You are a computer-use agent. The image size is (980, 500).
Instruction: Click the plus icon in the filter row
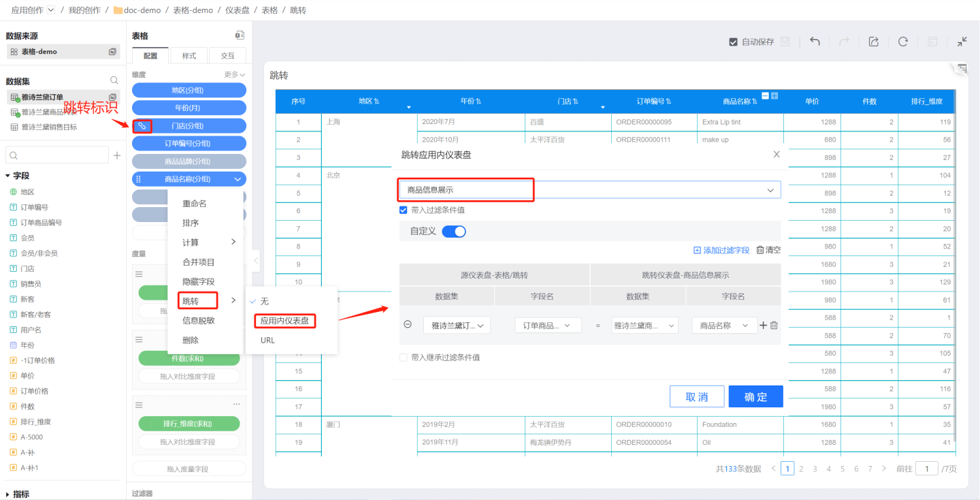click(x=763, y=326)
